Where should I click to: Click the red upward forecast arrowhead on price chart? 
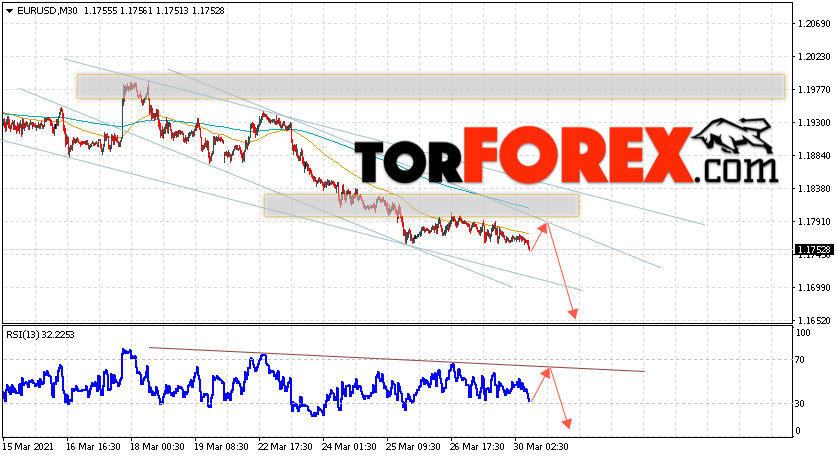coord(544,227)
